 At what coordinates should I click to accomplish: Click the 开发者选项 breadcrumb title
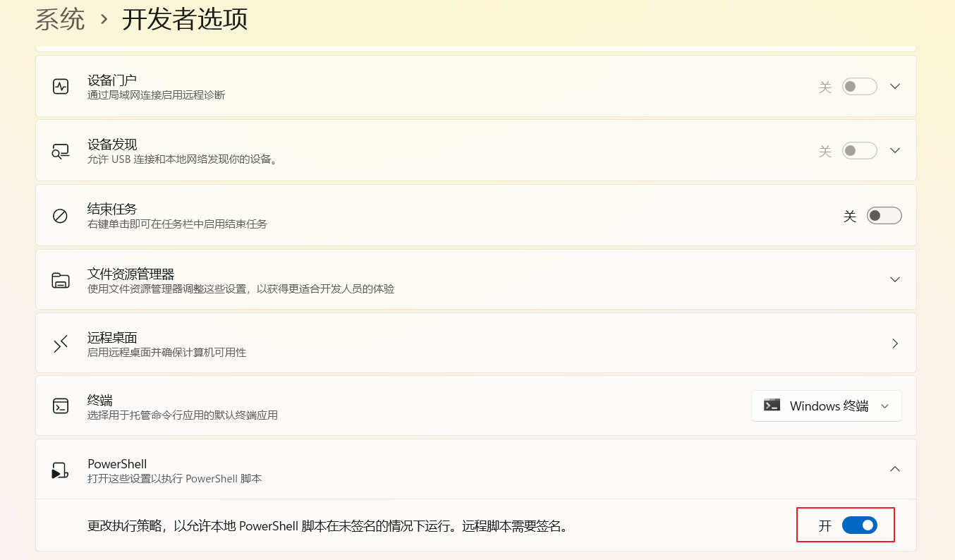pos(185,19)
